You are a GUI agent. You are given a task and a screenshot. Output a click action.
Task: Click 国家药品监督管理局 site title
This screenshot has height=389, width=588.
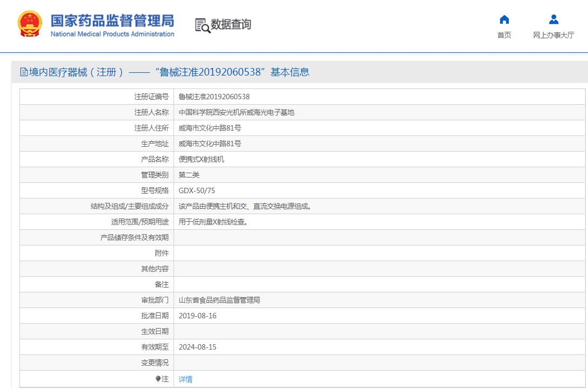pos(113,21)
